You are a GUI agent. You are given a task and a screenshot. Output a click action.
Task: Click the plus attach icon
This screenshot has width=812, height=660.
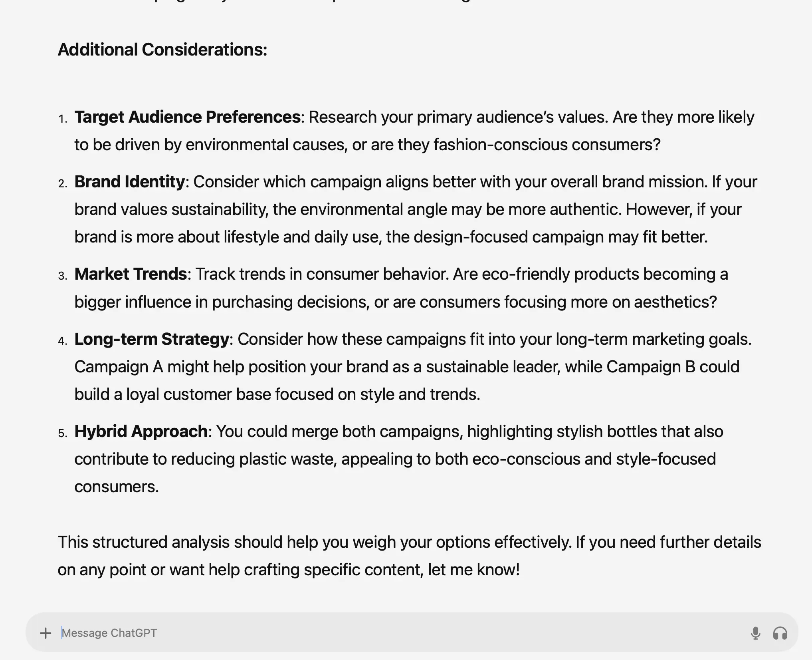pyautogui.click(x=46, y=633)
